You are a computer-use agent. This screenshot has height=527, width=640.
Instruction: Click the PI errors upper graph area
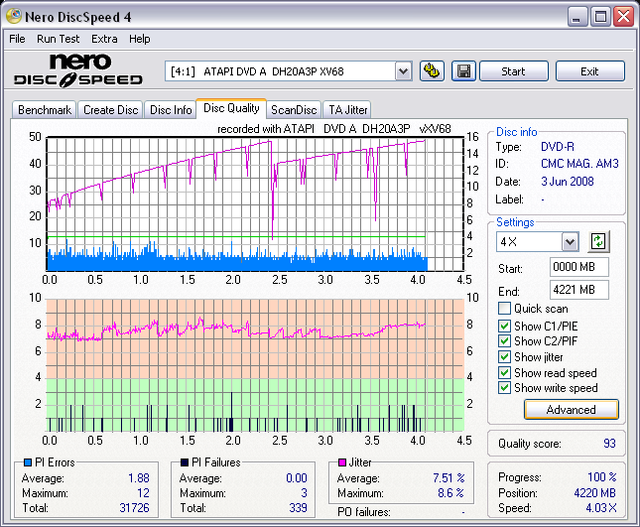(x=255, y=204)
